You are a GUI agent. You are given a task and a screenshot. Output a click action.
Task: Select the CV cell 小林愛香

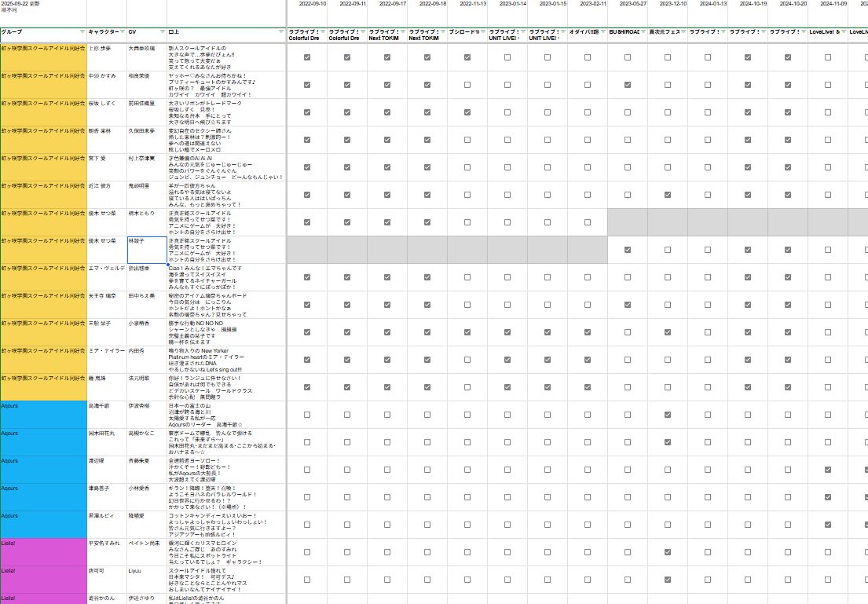click(147, 497)
